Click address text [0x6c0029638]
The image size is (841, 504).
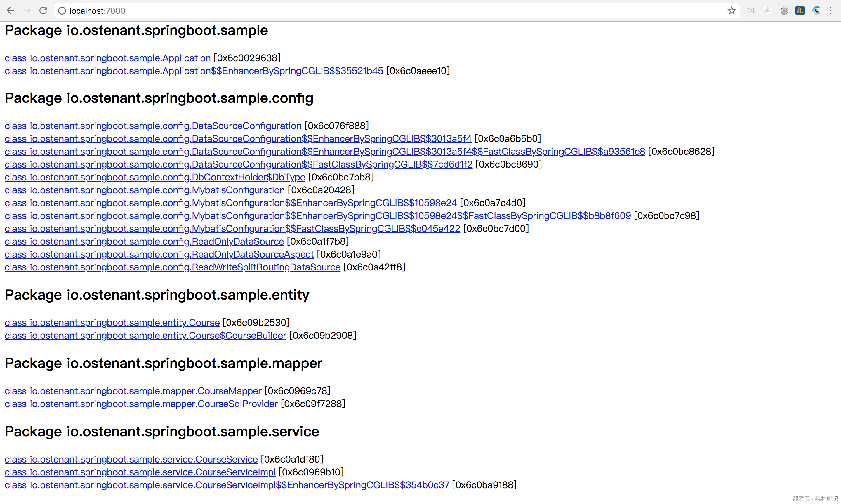(x=247, y=58)
